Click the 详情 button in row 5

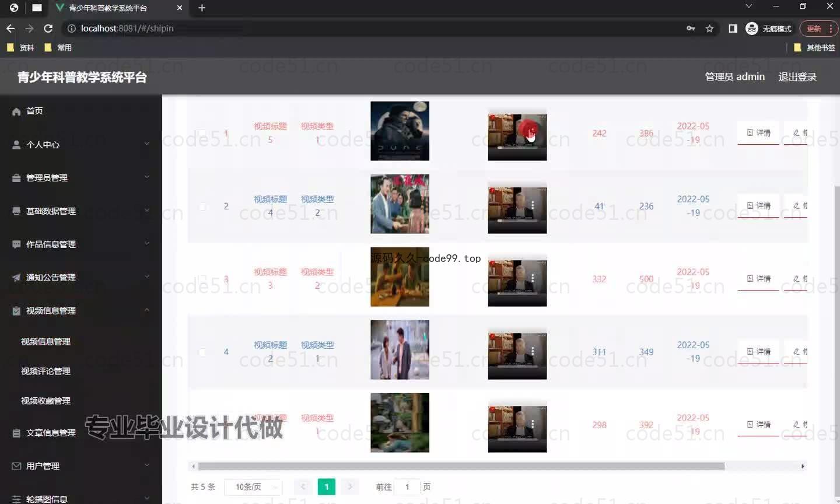[x=758, y=425]
